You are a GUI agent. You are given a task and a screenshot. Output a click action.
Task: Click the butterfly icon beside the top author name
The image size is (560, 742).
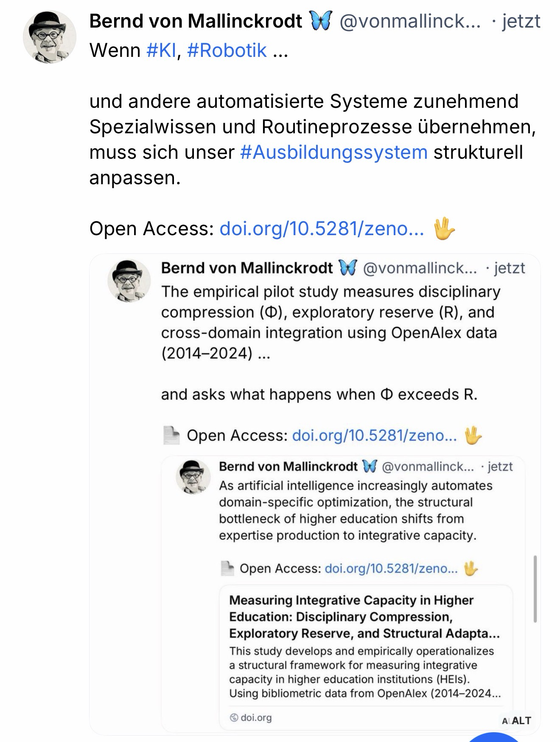tap(321, 21)
